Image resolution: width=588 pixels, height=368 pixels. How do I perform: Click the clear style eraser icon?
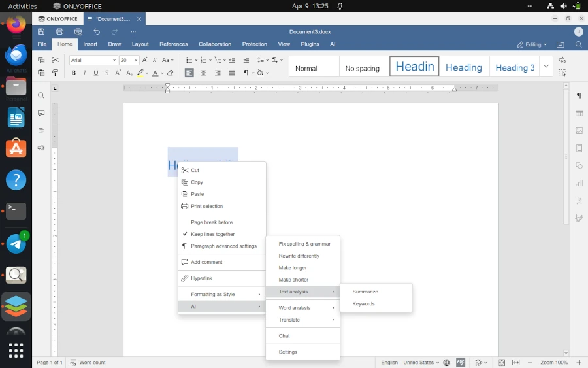coord(171,73)
